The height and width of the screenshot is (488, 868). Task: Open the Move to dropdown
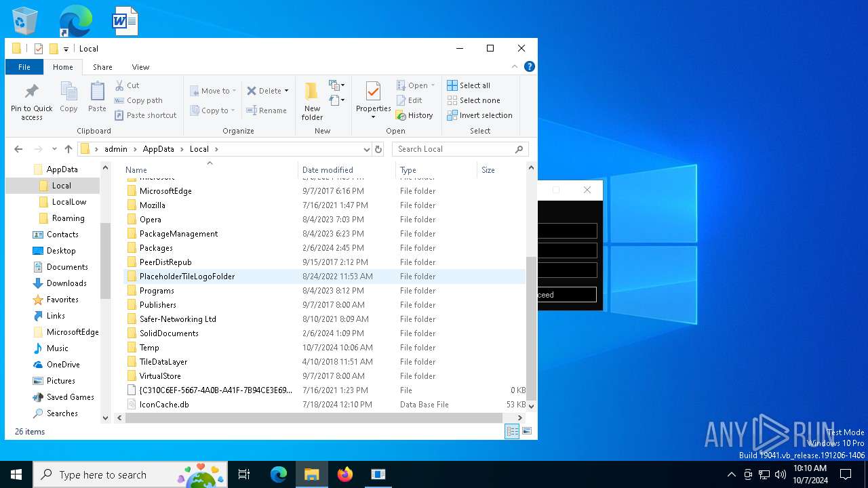pyautogui.click(x=213, y=91)
